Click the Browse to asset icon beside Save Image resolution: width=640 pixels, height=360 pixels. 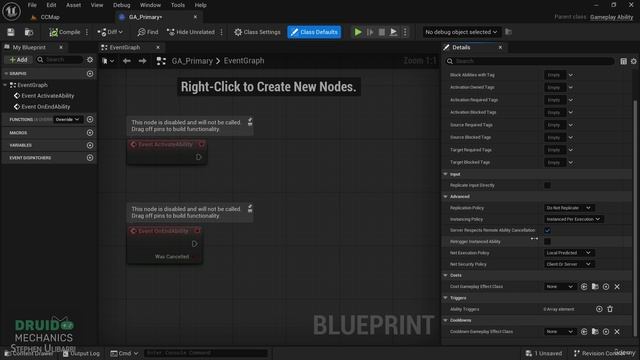29,32
